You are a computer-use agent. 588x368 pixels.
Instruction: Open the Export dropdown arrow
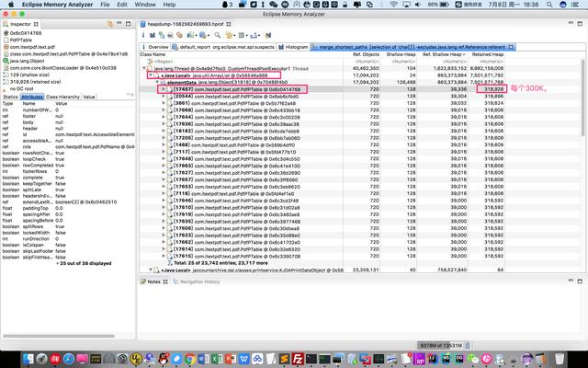click(259, 36)
